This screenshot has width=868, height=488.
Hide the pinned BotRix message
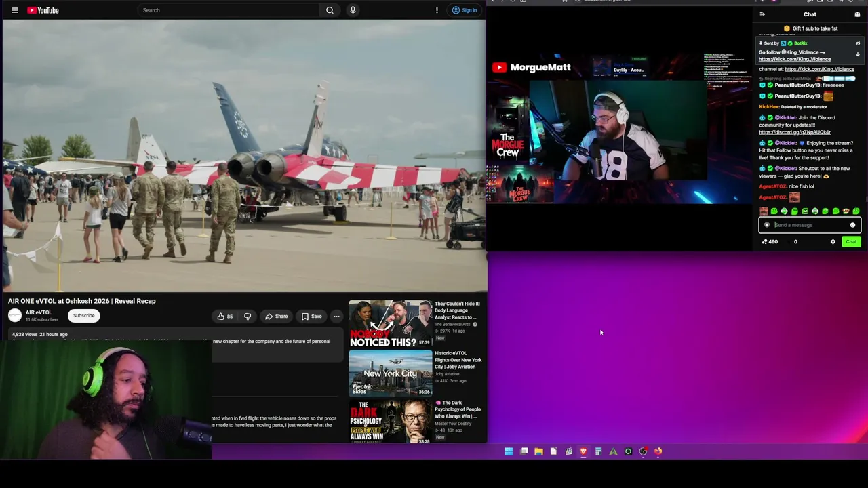pyautogui.click(x=857, y=43)
